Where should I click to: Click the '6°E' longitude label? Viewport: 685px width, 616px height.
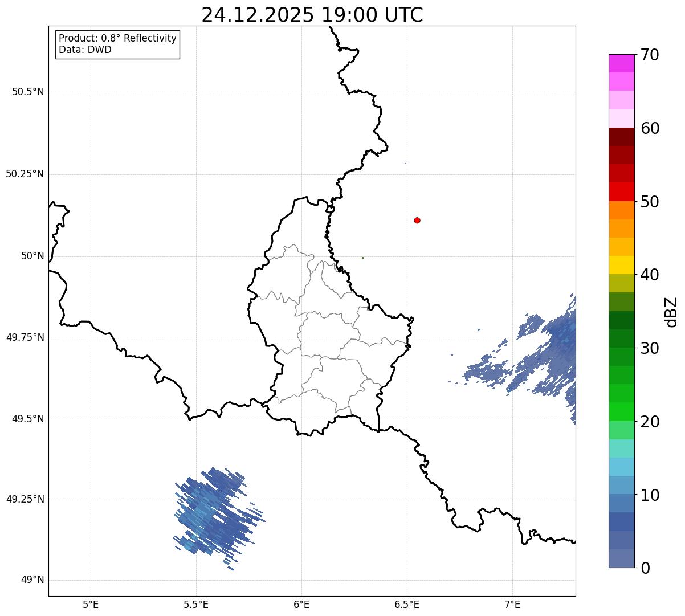click(301, 604)
